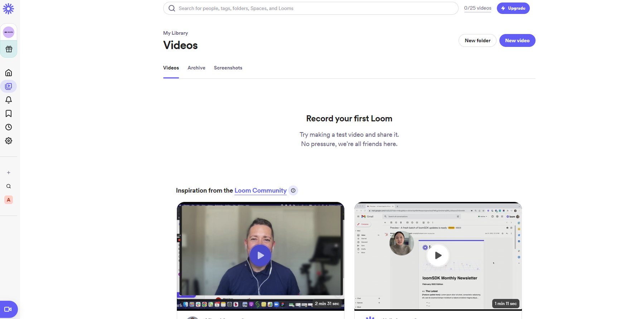Open the gift rewards icon
Viewport: 644px width, 319px height.
[9, 49]
